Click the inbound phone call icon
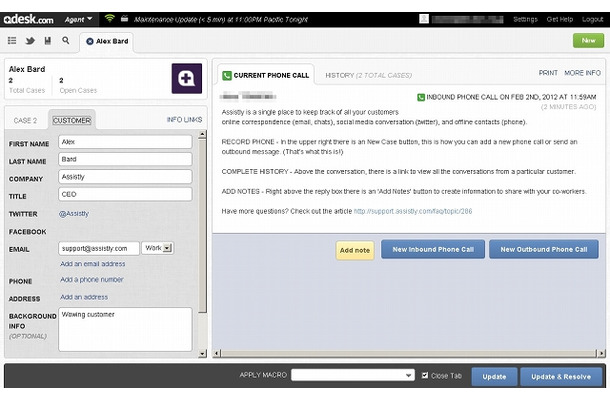 coord(421,97)
